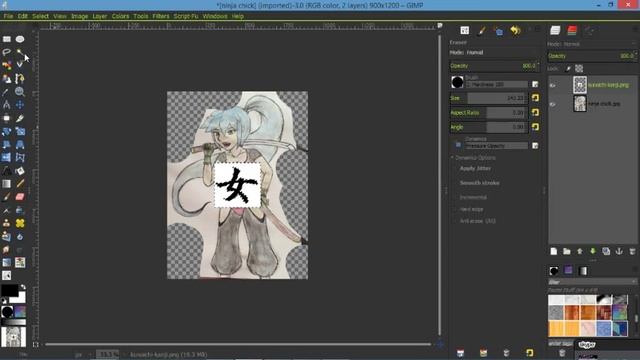Open brush picker by black circle preview
Image resolution: width=640 pixels, height=360 pixels.
point(458,82)
